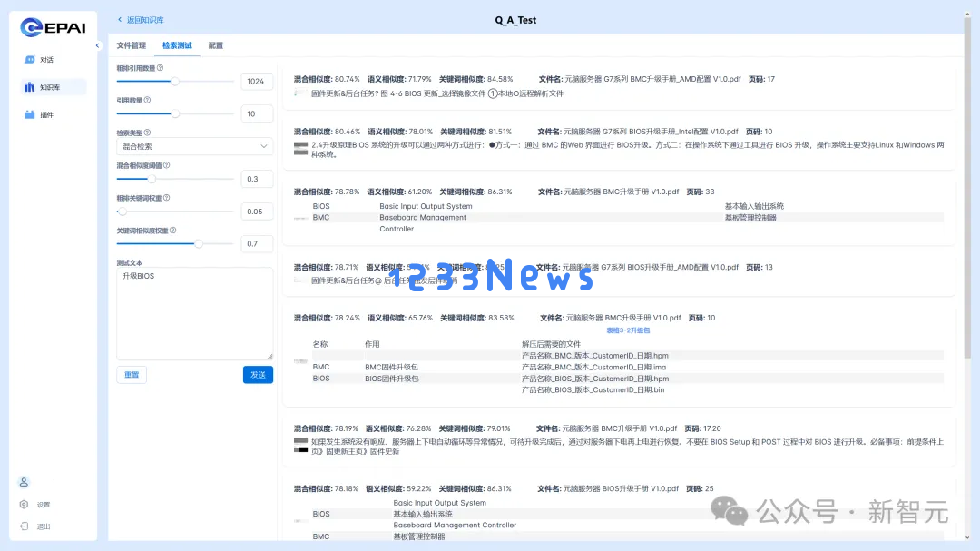
Task: Open thumbnail of the 78.19% similarity result
Action: tap(300, 446)
